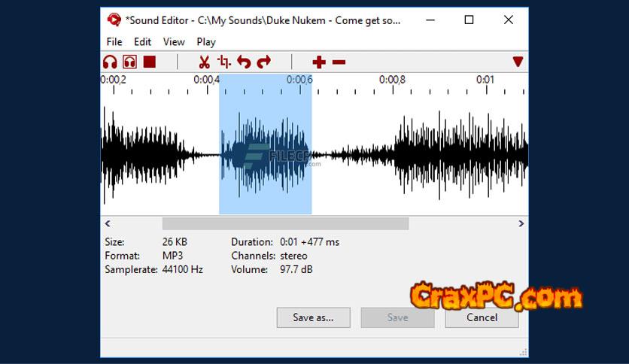Crop to selection with the crop icon
Viewport: 629px width, 364px height.
(224, 62)
